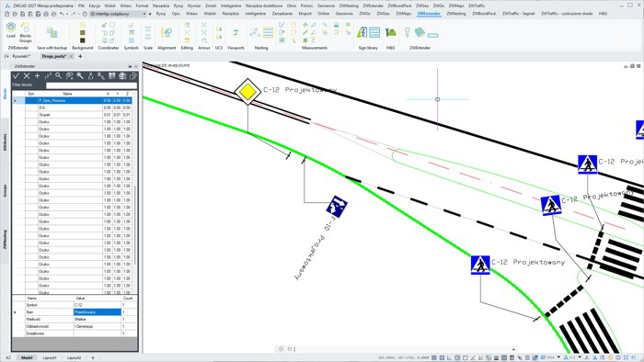Click the X cancel icon in the panel toolbar
Image resolution: width=644 pixels, height=362 pixels.
27,76
